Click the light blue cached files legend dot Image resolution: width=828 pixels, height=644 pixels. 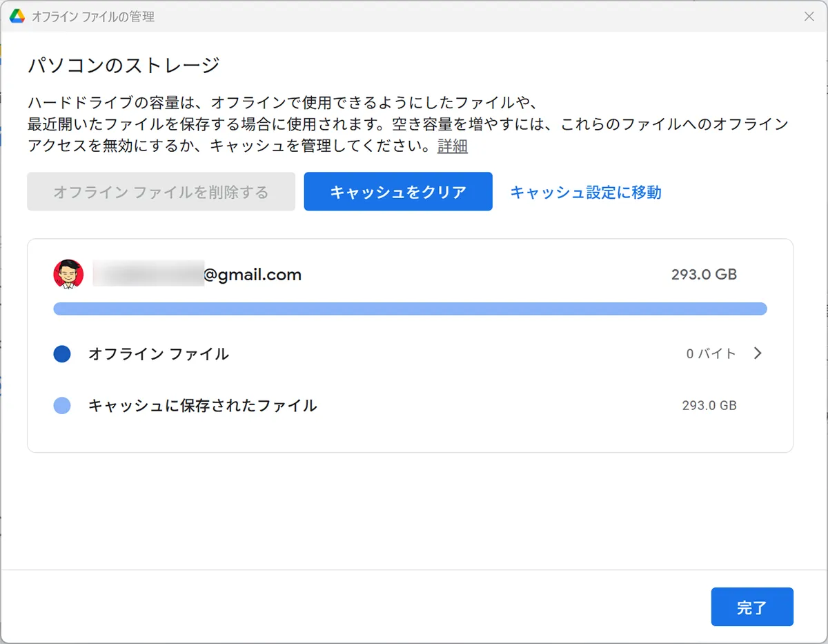pos(62,406)
